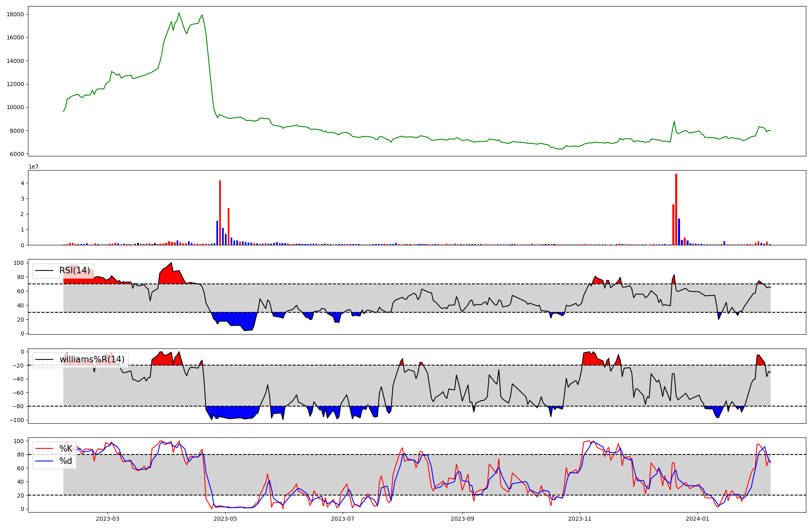The width and height of the screenshot is (812, 528).
Task: Click the blue %d legend line sample
Action: pos(45,461)
